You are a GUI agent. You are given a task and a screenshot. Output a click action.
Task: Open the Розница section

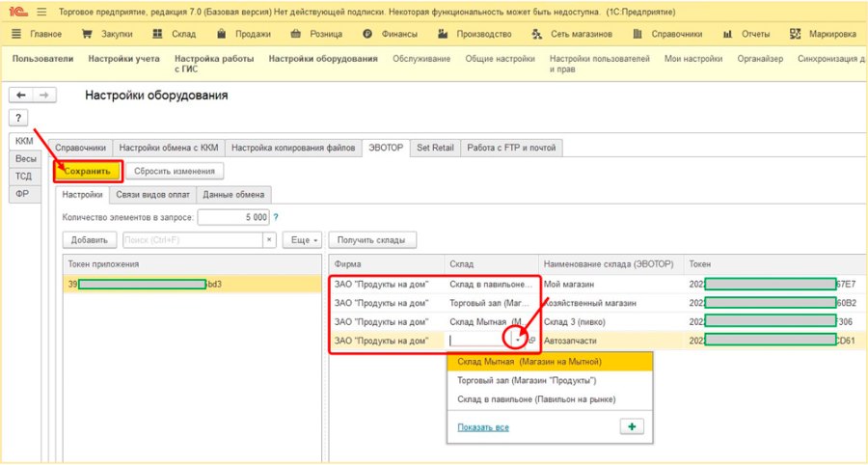(x=326, y=35)
